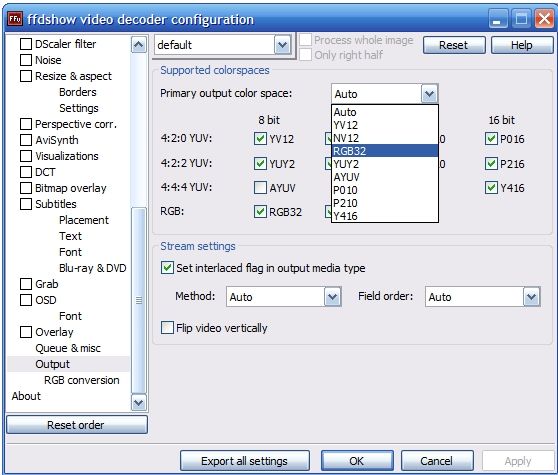Toggle the Grab checkbox
The height and width of the screenshot is (475, 558).
tap(26, 284)
